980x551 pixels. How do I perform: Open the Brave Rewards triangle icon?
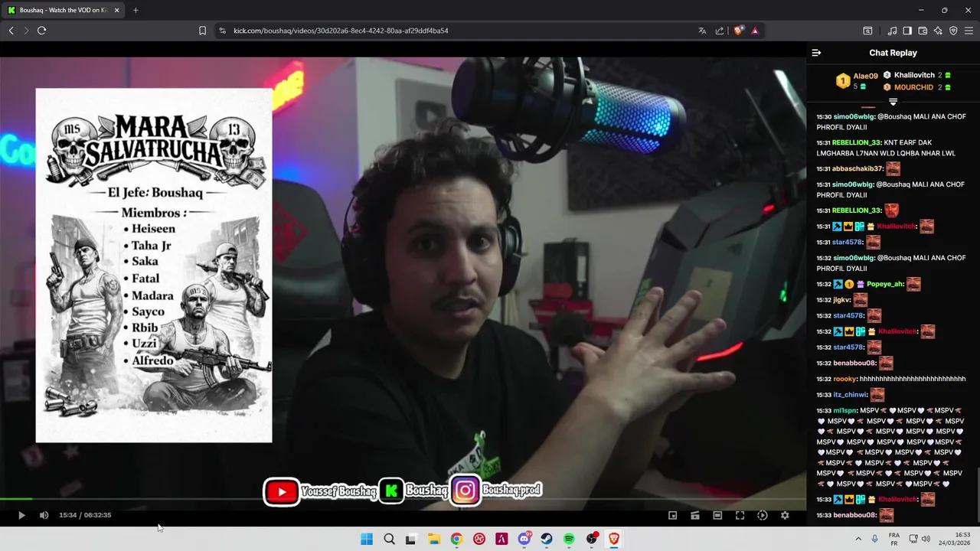pyautogui.click(x=755, y=31)
